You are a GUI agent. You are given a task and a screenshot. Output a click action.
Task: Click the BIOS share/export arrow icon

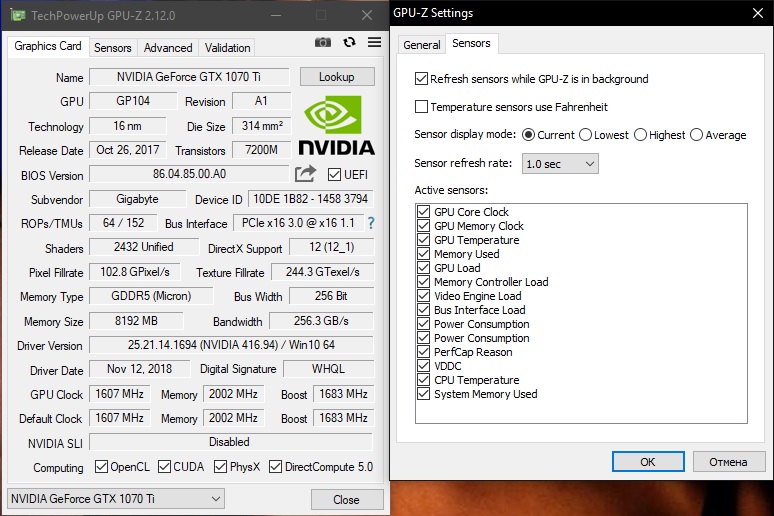pyautogui.click(x=305, y=173)
